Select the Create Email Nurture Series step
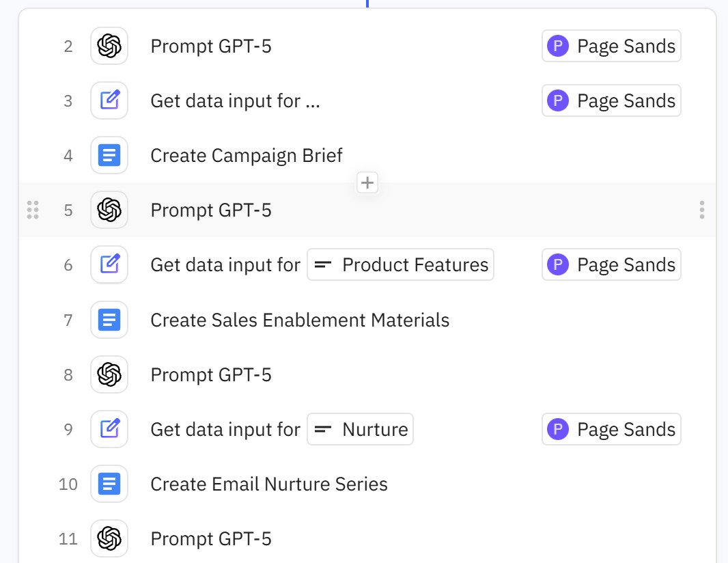This screenshot has height=563, width=728. coord(269,484)
